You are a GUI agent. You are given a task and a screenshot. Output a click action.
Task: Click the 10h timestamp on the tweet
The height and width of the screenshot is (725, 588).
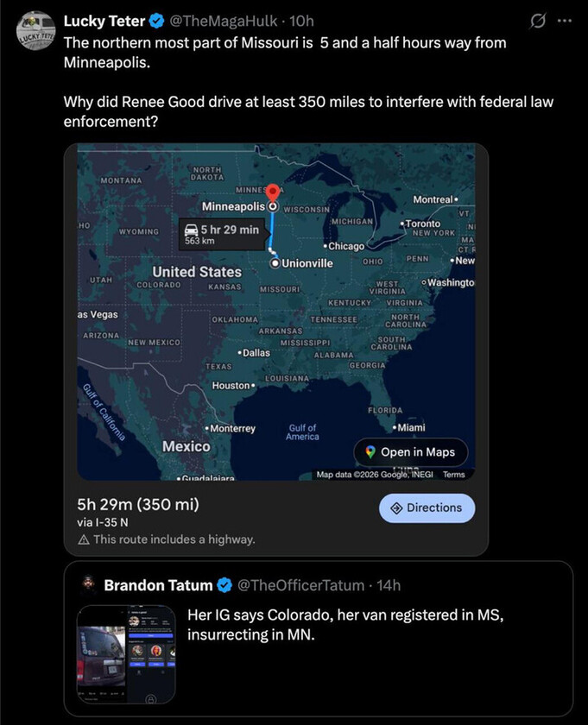point(303,21)
